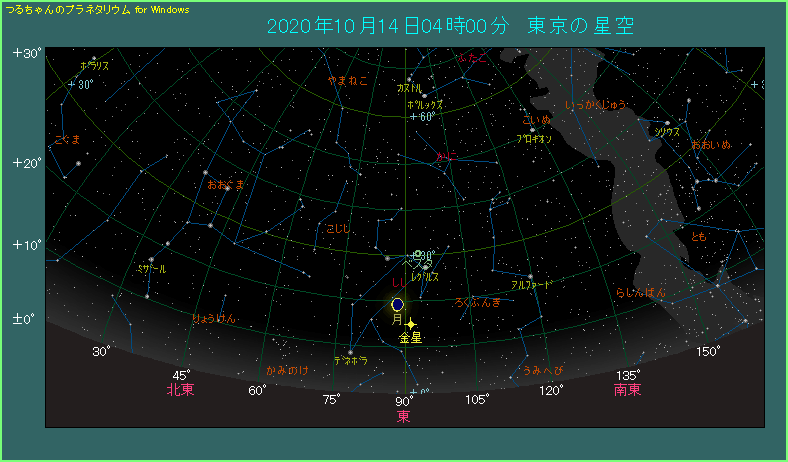Click the おおぐま constellation name
788x462 pixels.
(225, 185)
